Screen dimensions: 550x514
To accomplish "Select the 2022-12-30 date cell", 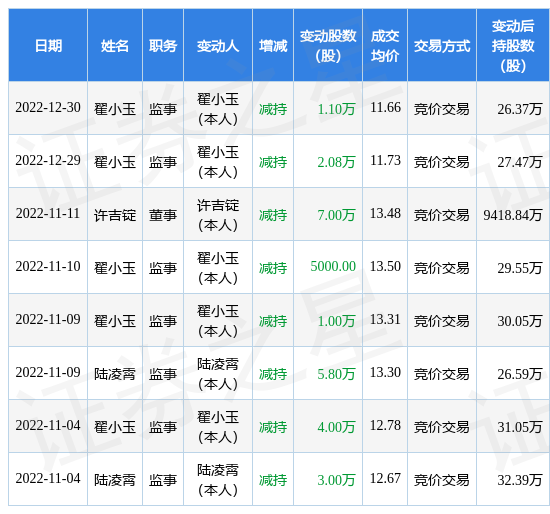I will (x=48, y=107).
